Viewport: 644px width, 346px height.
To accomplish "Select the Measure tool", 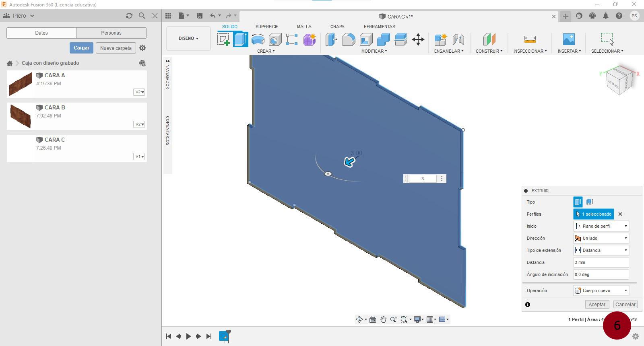I will (530, 39).
